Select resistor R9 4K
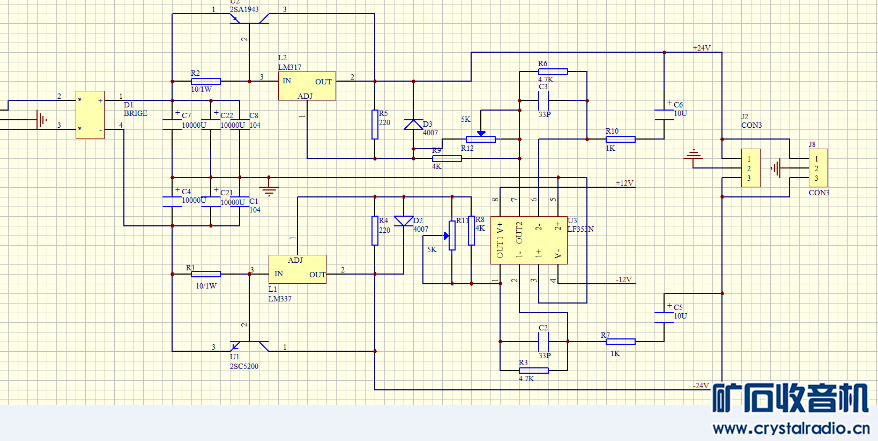Viewport: 878px width, 441px height. coord(447,158)
